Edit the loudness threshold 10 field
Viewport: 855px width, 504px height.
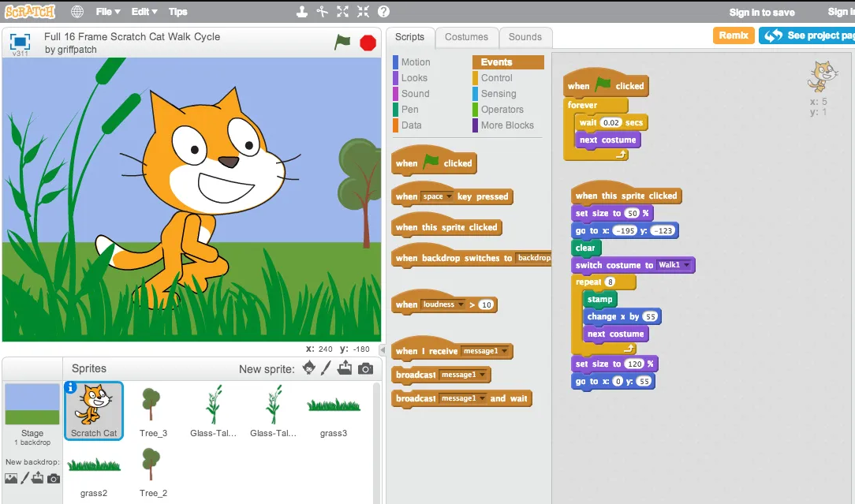(x=487, y=305)
